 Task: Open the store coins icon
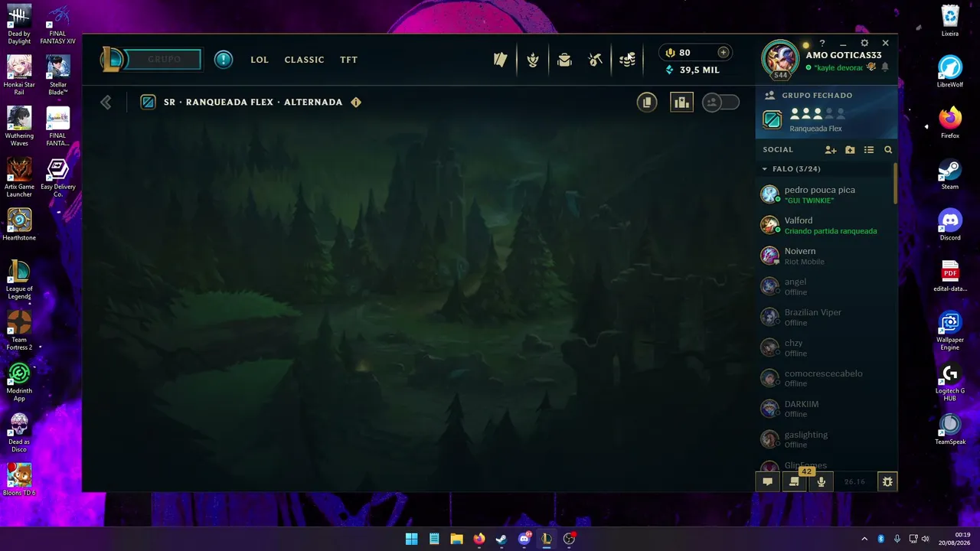point(628,60)
